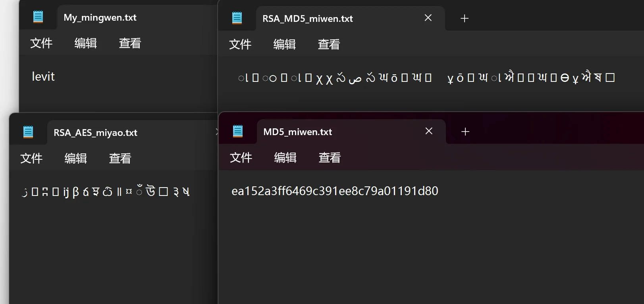Open the 查看 menu in the RSA_AES_miyao.txt window
The image size is (644, 304).
120,159
